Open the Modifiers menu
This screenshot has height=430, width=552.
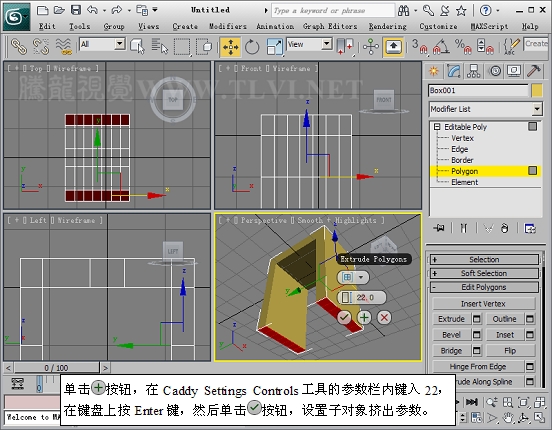(228, 26)
